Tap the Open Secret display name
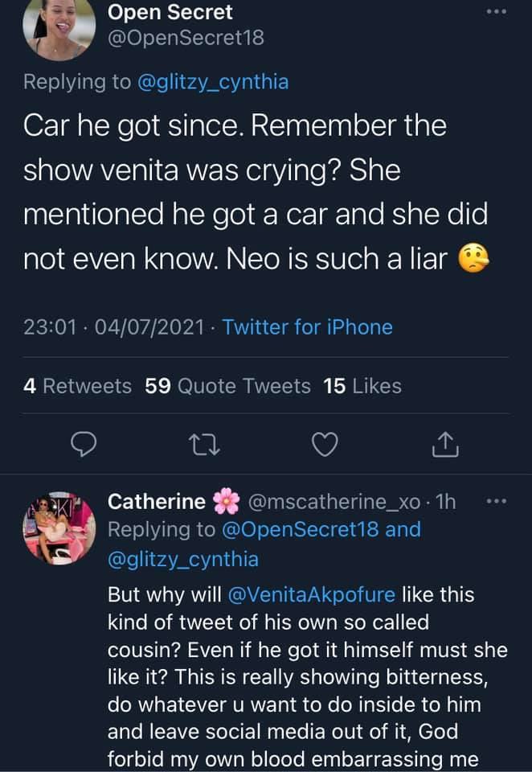Screen dimensions: 532x772 click(170, 13)
